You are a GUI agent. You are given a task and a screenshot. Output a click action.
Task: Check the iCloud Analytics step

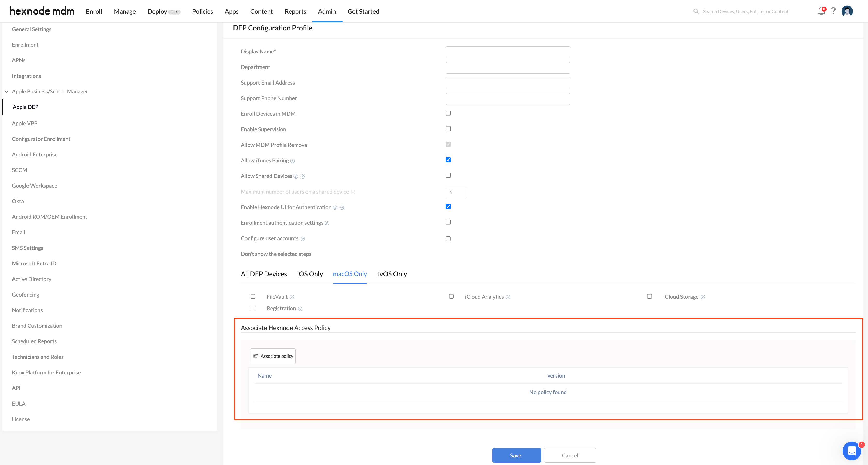coord(451,296)
